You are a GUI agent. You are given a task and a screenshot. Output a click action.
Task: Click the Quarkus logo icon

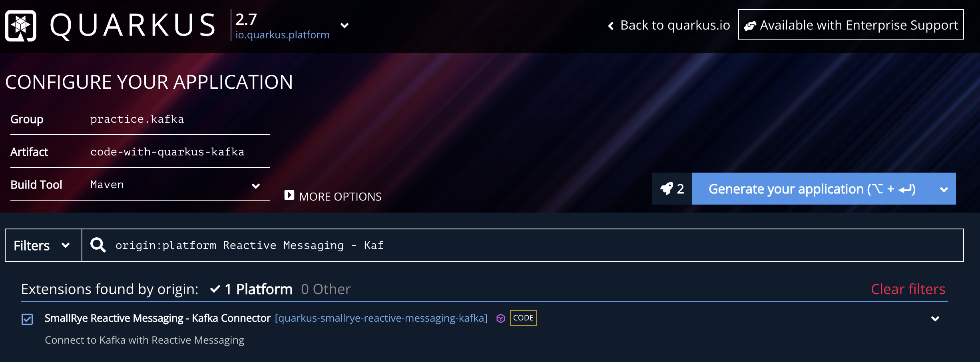pos(21,26)
